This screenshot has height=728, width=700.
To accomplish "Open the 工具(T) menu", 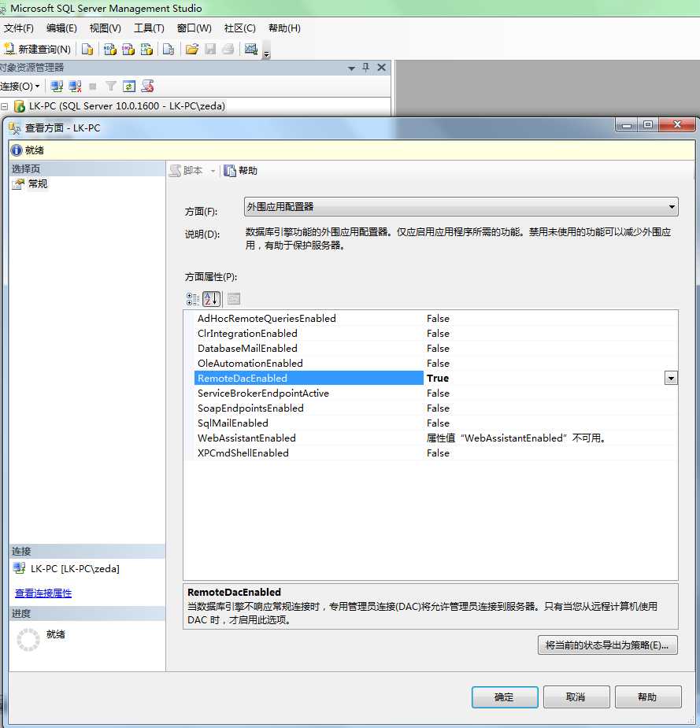I will pos(149,28).
